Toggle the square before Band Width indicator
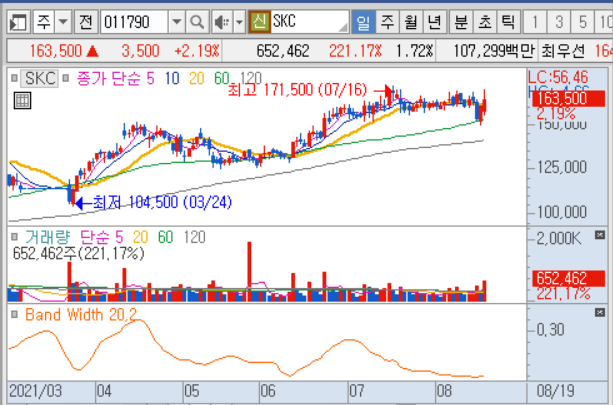613x405 pixels. [x=14, y=314]
